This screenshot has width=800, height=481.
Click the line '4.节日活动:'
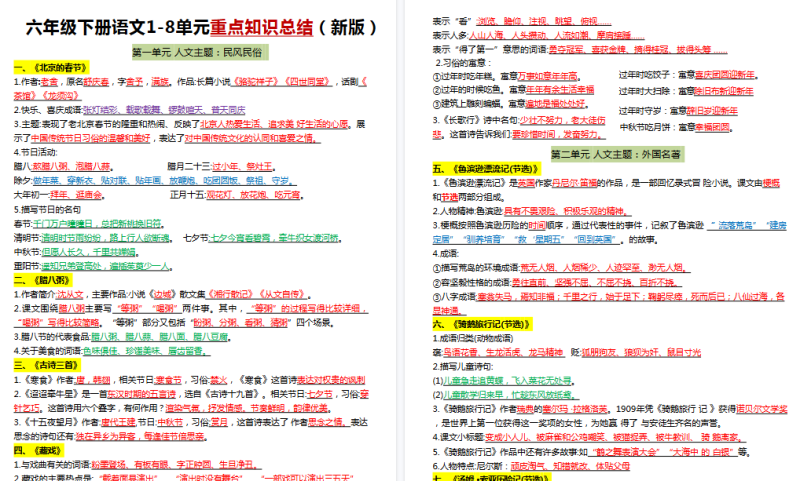point(35,152)
